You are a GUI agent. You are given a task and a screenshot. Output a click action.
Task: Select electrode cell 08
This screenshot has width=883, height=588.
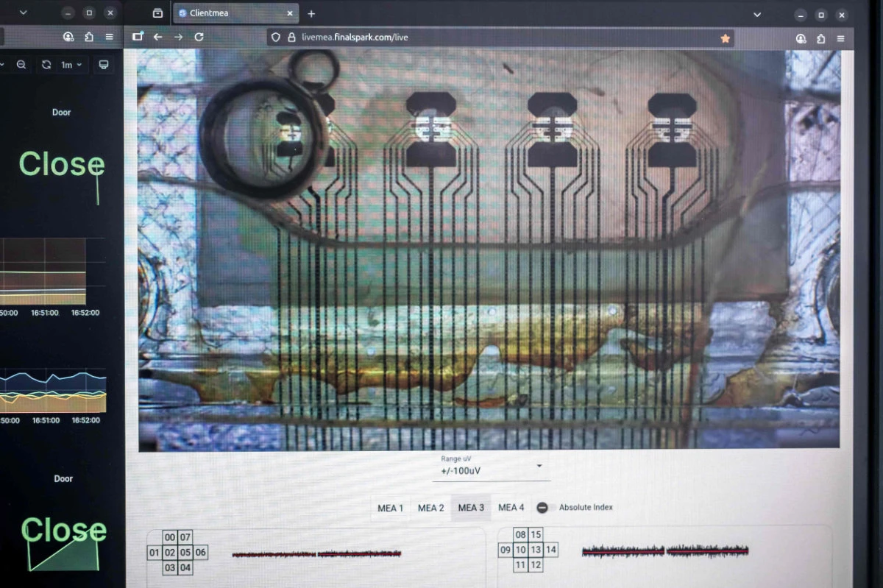(521, 535)
